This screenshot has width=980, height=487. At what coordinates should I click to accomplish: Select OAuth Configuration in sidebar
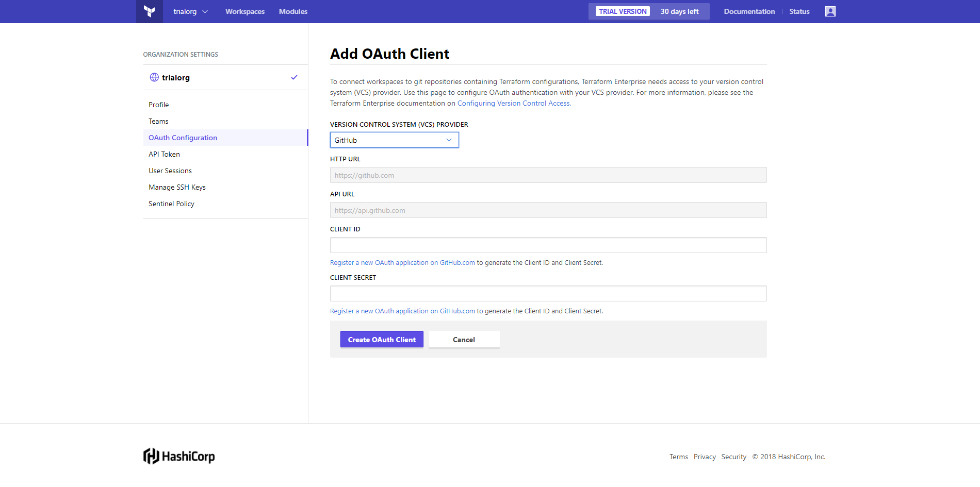pos(225,138)
